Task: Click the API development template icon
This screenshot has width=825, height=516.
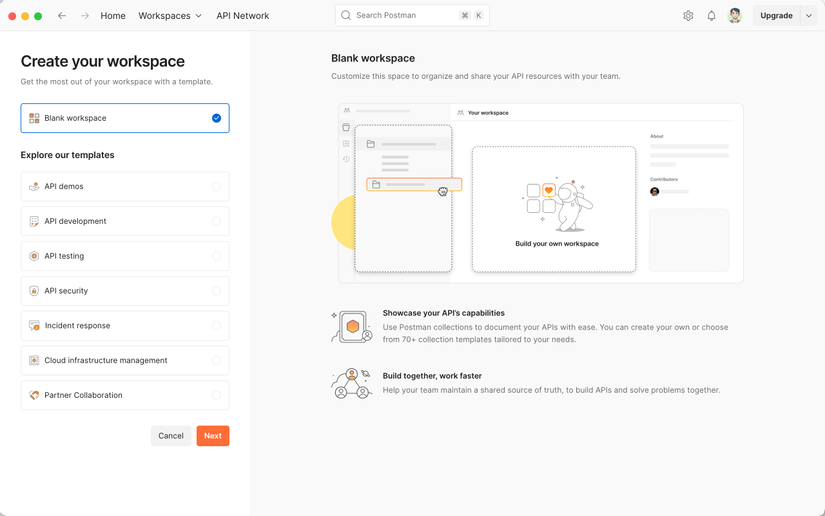Action: point(34,221)
